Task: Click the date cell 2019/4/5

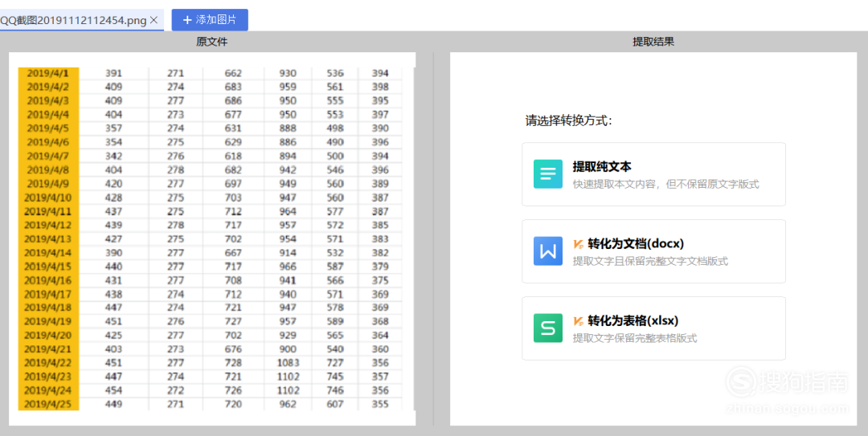Action: point(48,128)
